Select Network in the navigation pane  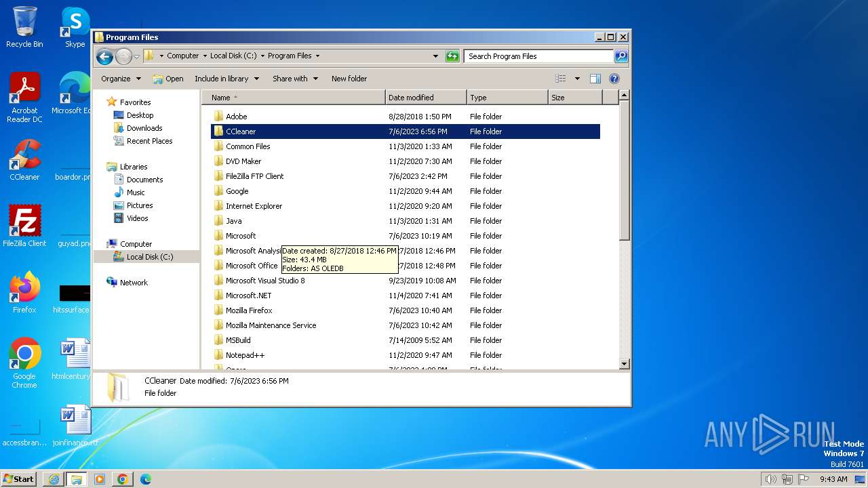[134, 283]
